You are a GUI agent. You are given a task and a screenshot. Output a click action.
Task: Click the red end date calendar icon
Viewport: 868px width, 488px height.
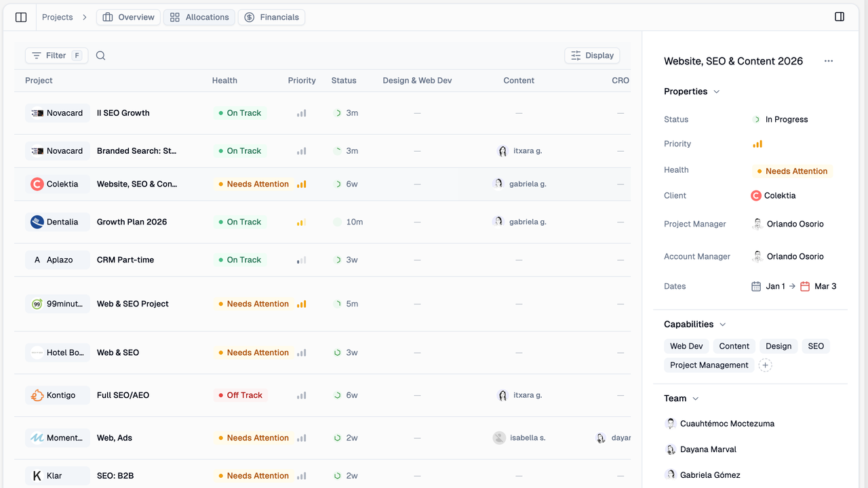[x=805, y=287]
